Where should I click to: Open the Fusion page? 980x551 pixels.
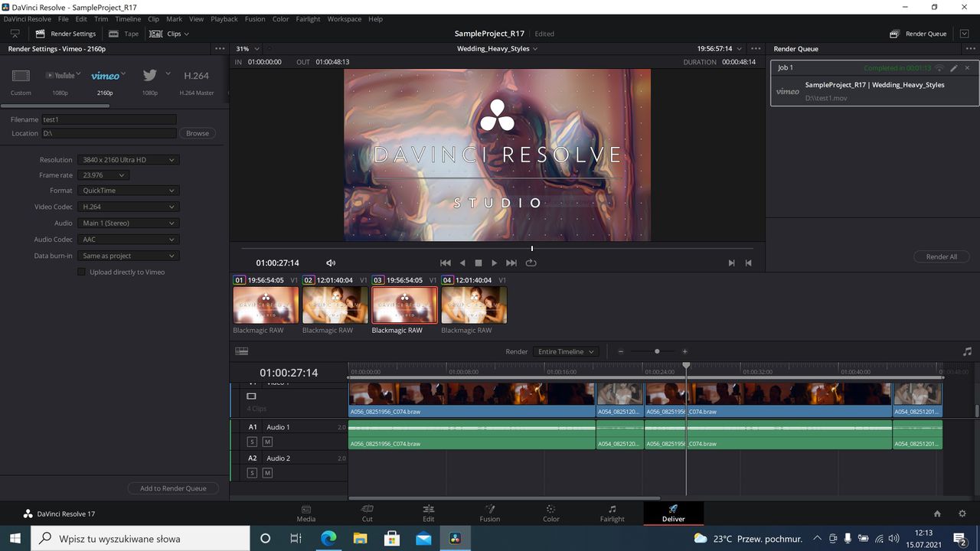[489, 514]
